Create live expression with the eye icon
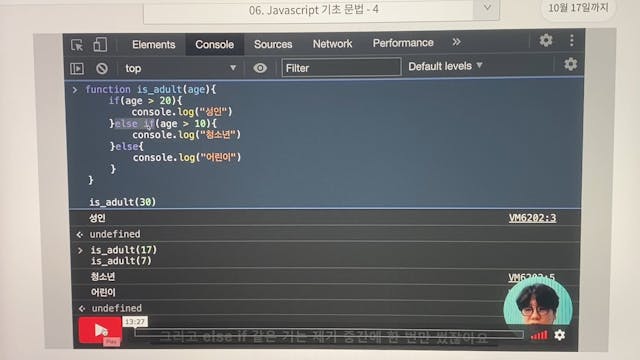640x360 pixels. coord(260,68)
